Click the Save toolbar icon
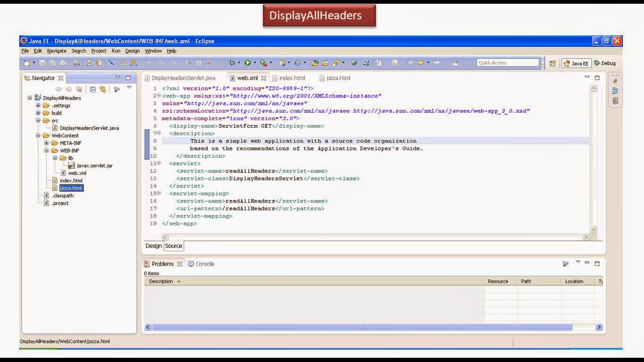 coord(41,63)
